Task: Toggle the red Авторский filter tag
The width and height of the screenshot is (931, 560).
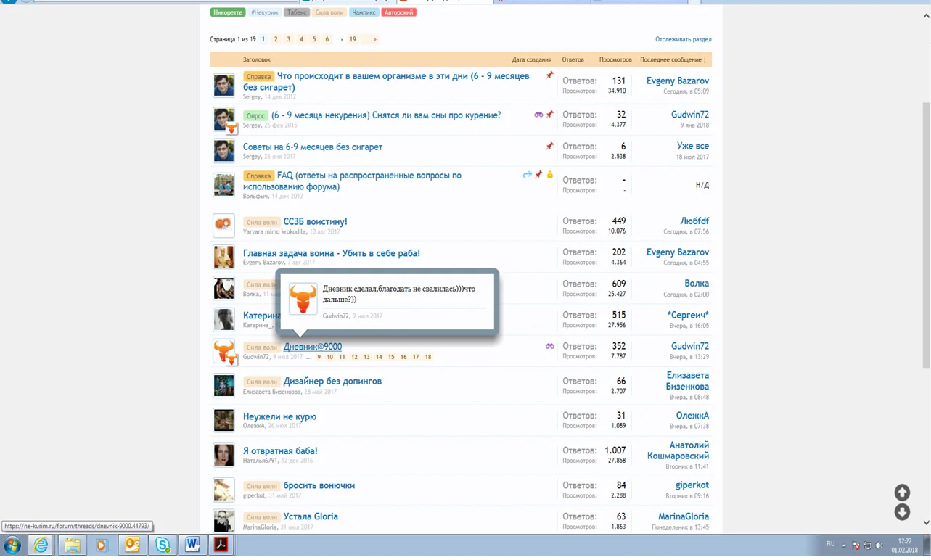Action: (398, 12)
